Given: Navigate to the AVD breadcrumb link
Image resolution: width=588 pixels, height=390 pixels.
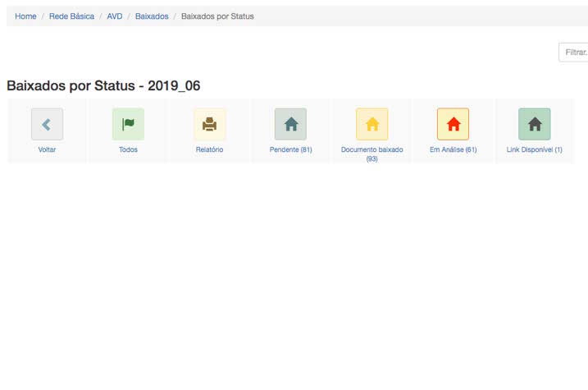Looking at the screenshot, I should coord(115,16).
